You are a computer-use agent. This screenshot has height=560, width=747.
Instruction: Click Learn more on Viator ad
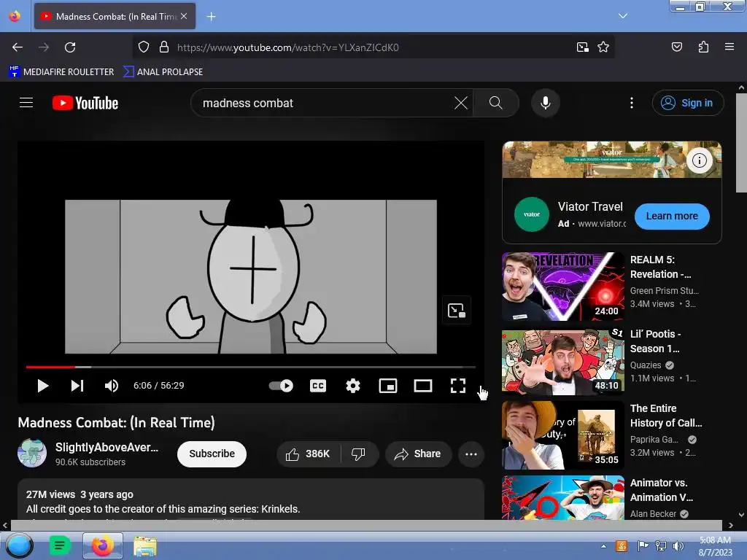tap(672, 216)
